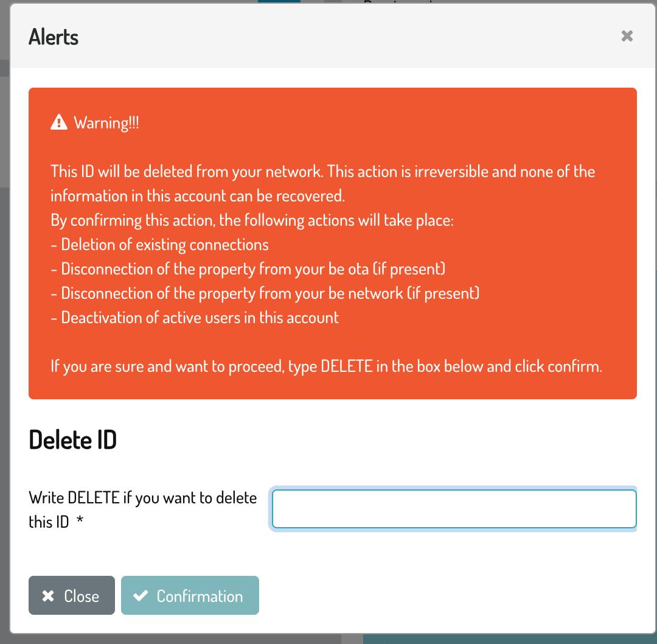Click the warning triangle icon

coord(59,123)
